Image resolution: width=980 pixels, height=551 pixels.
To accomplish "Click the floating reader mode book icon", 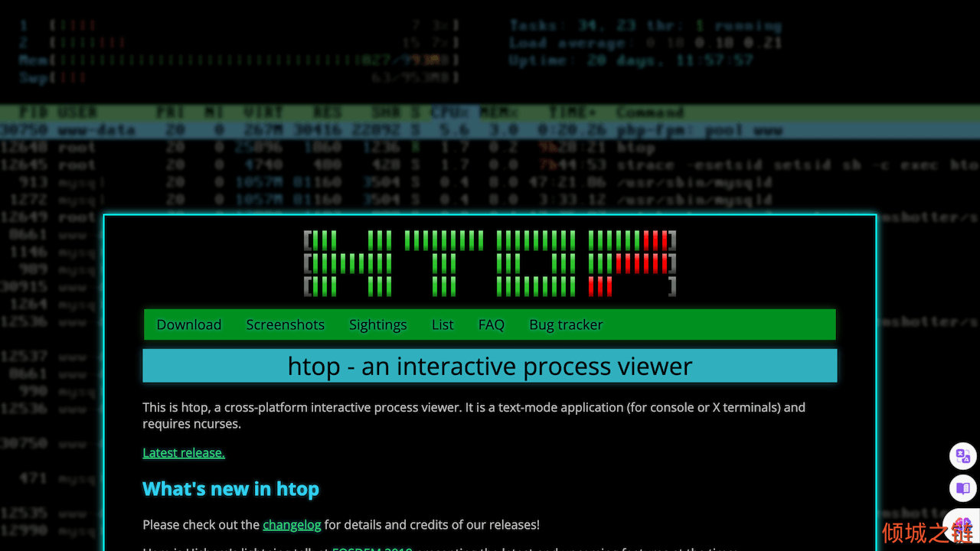I will click(963, 488).
